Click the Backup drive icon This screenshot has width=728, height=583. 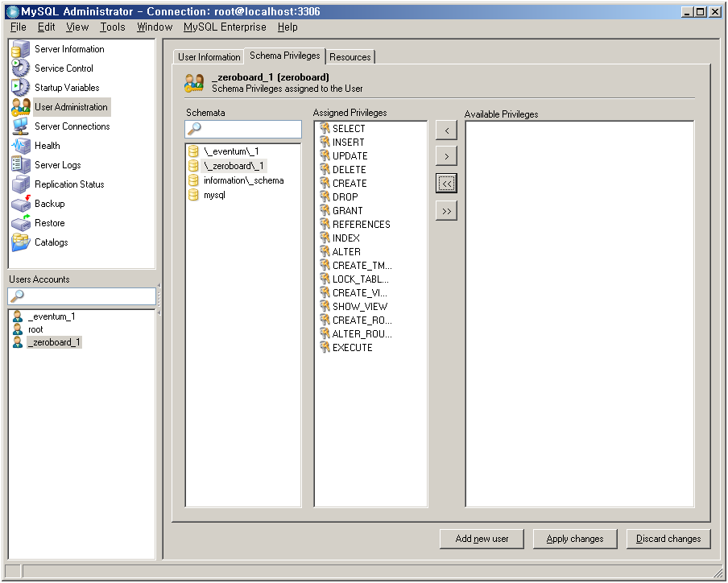click(20, 204)
